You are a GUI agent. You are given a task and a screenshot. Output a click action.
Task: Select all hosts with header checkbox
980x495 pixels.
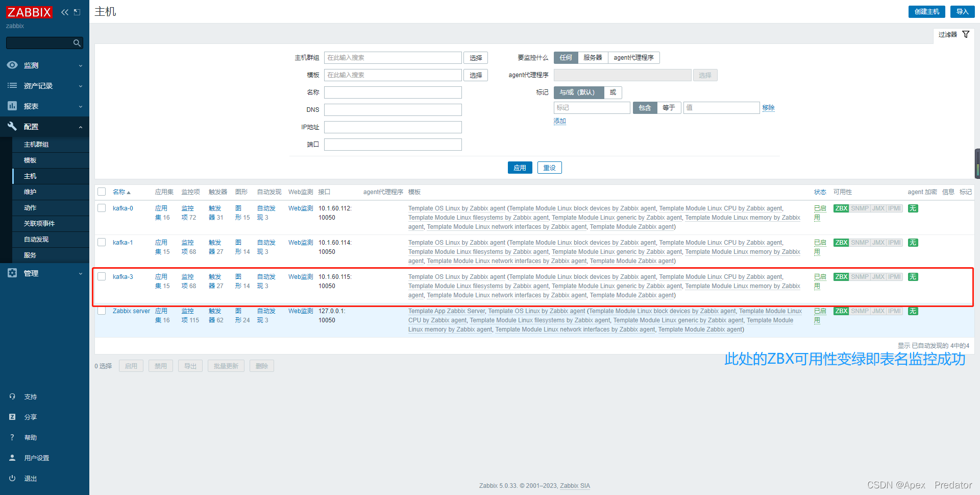click(x=102, y=192)
